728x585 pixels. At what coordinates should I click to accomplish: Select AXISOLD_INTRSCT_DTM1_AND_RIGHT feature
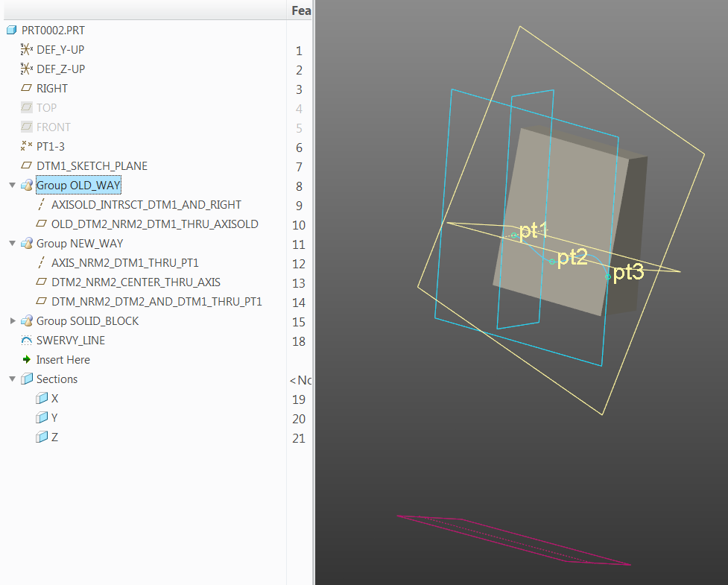[146, 205]
